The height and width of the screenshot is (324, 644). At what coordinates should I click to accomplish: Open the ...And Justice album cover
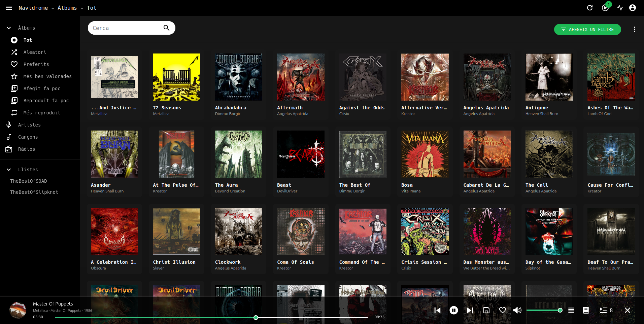click(x=114, y=77)
